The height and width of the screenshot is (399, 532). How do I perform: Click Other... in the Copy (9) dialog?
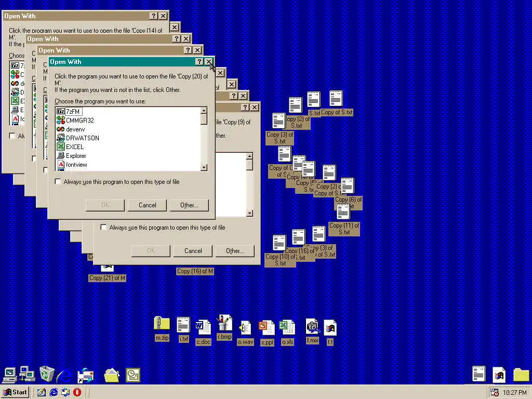click(235, 251)
